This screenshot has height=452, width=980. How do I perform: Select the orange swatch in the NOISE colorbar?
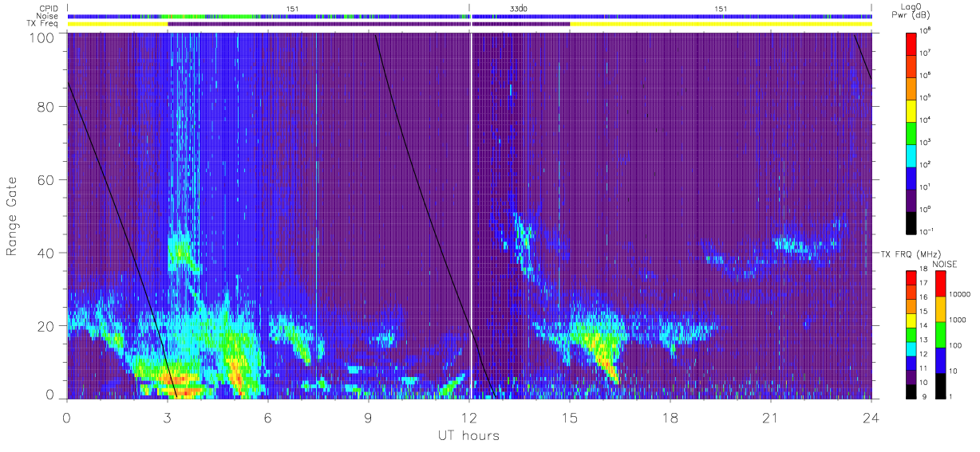[939, 309]
